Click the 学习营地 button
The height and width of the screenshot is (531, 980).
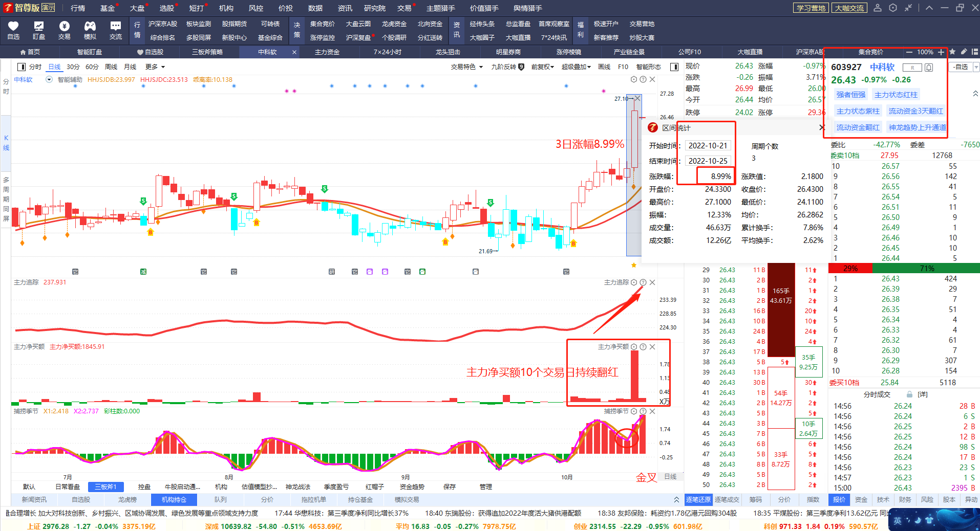(x=811, y=8)
